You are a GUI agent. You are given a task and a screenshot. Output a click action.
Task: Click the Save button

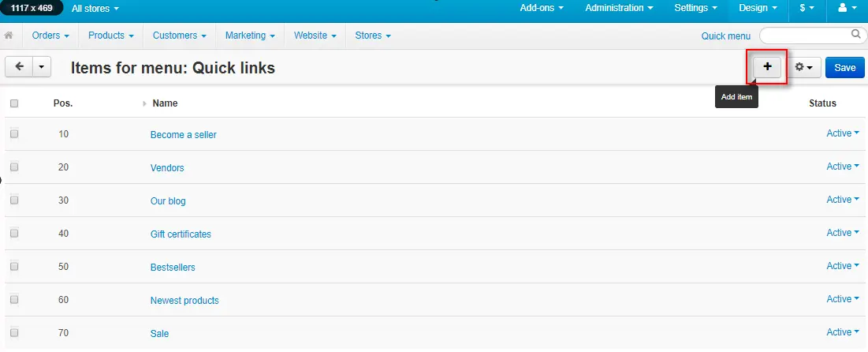(x=844, y=68)
